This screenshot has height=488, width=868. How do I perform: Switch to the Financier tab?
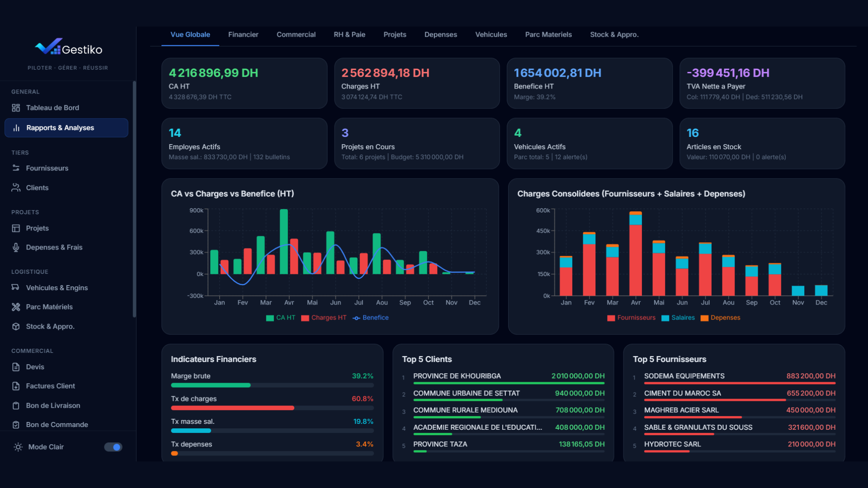click(x=243, y=34)
